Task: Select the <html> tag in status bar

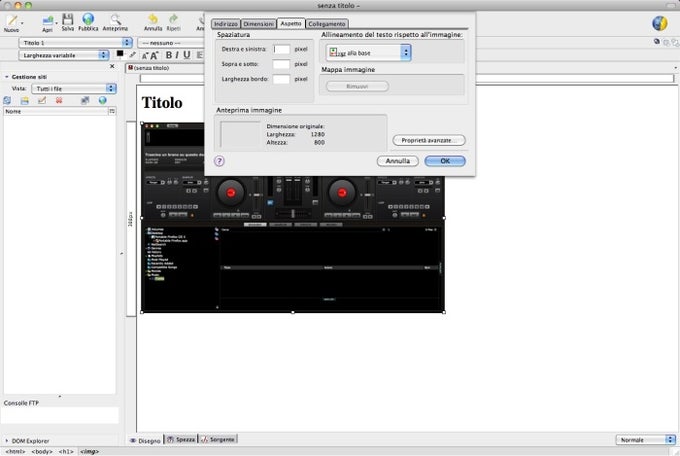Action: [x=16, y=452]
